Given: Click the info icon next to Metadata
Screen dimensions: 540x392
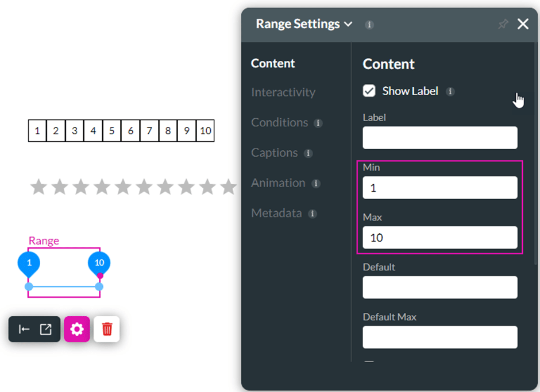Looking at the screenshot, I should coord(313,214).
